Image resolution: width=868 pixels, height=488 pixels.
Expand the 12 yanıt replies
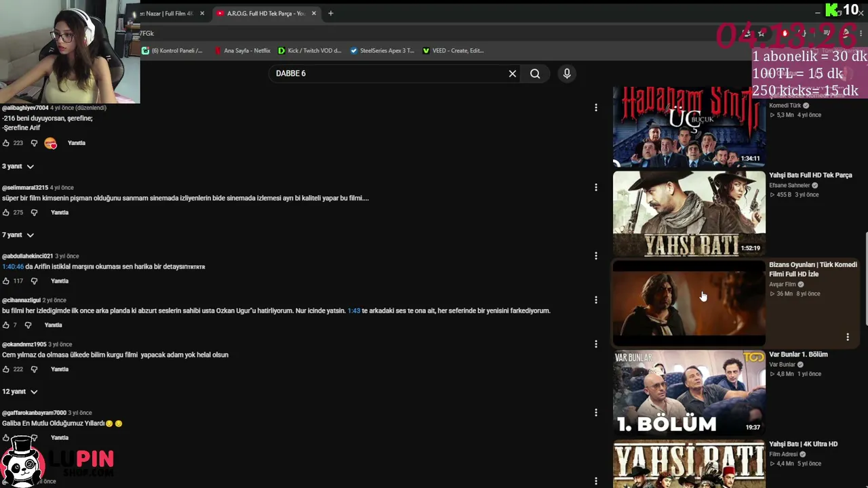tap(20, 392)
